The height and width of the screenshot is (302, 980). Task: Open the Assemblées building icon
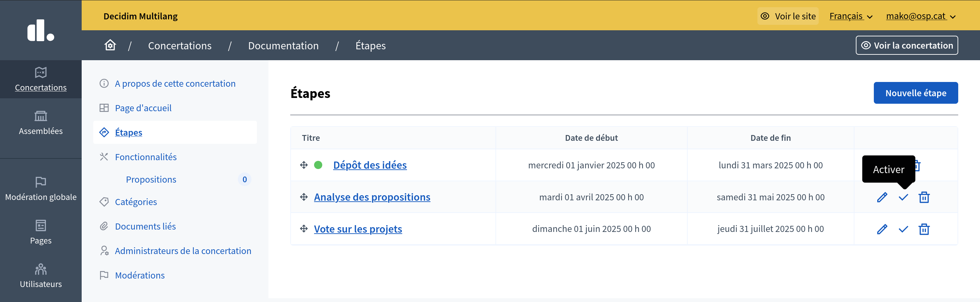41,116
